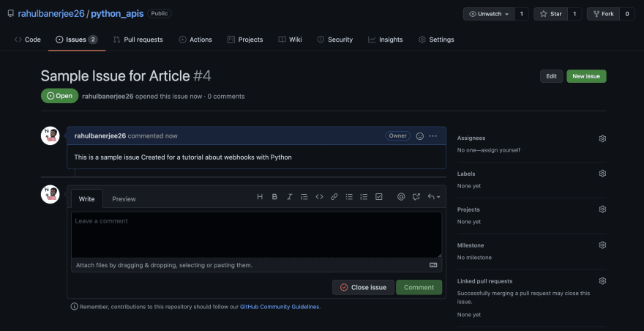Image resolution: width=644 pixels, height=331 pixels.
Task: Expand the Unwatch dropdown
Action: (x=489, y=14)
